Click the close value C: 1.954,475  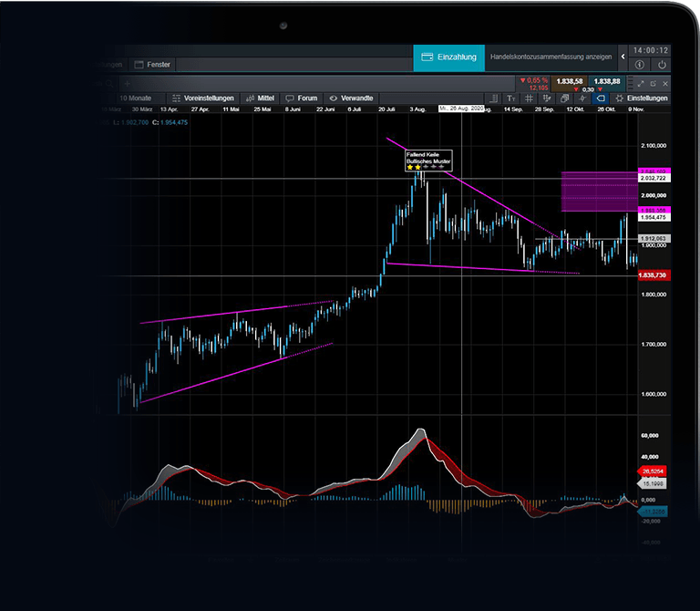pyautogui.click(x=170, y=122)
